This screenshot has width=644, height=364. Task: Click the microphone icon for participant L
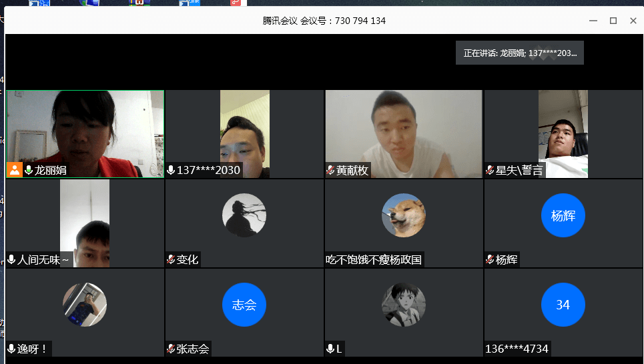click(x=330, y=349)
